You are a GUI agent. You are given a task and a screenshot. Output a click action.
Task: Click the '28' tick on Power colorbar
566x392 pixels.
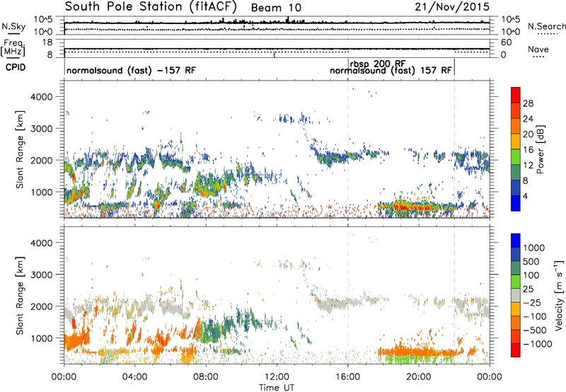[528, 103]
